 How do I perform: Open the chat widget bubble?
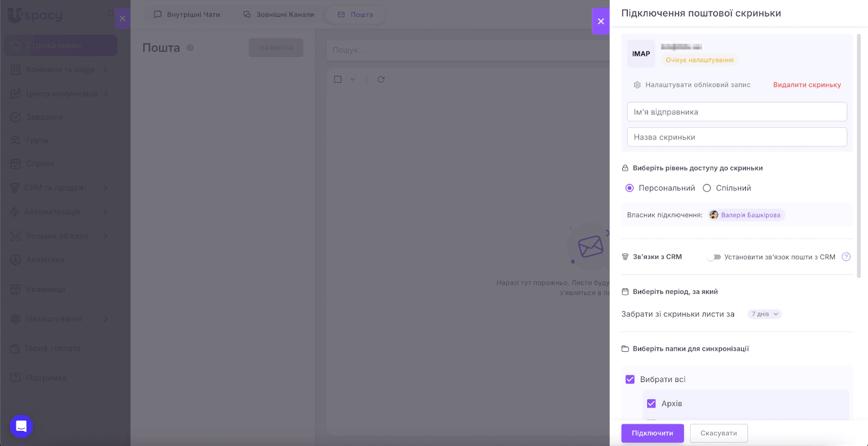pyautogui.click(x=21, y=426)
